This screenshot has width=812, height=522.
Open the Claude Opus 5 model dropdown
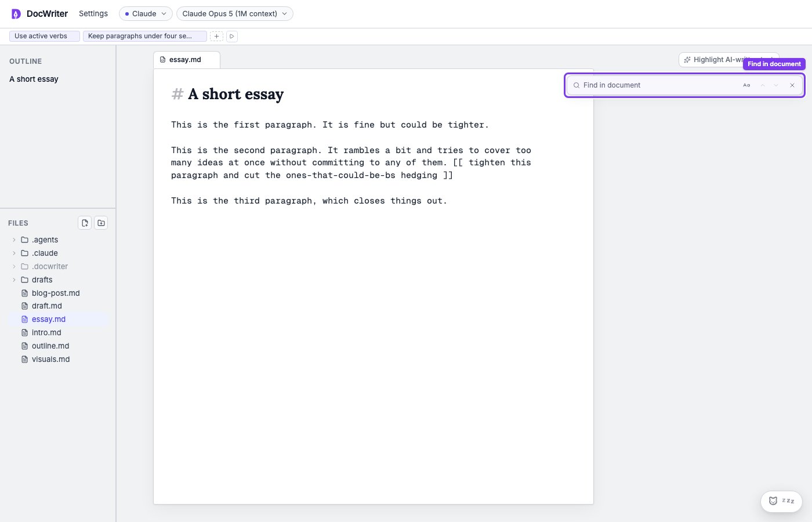click(x=234, y=13)
